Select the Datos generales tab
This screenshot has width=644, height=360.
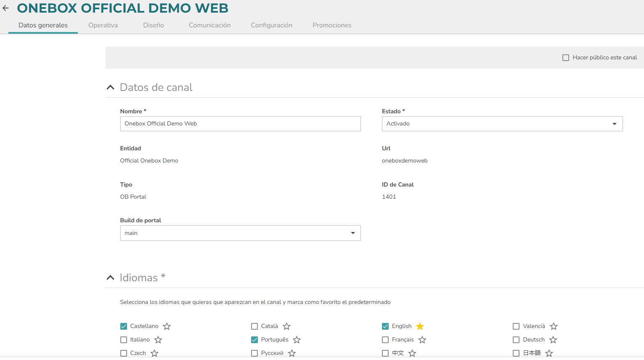(x=43, y=25)
